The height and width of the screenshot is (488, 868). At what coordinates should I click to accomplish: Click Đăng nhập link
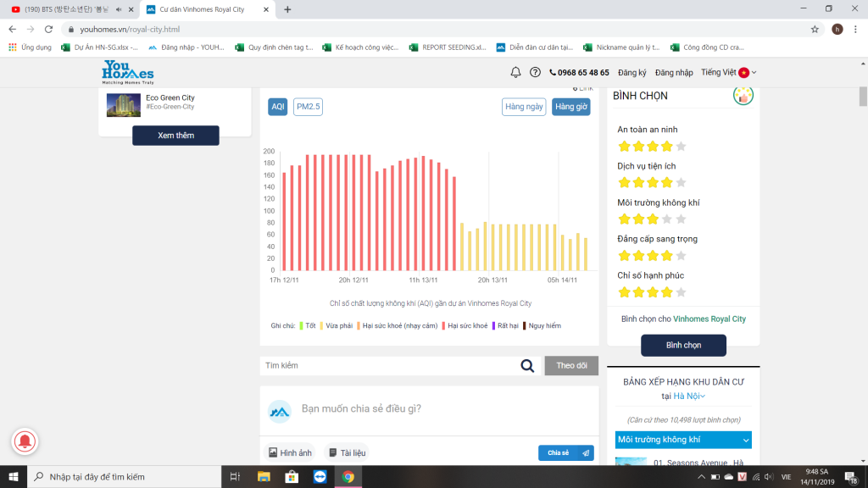pyautogui.click(x=674, y=73)
